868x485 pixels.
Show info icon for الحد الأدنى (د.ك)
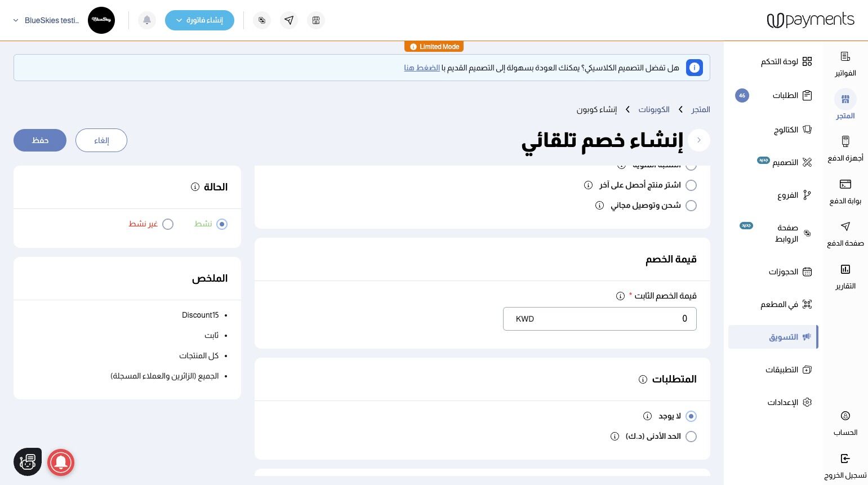point(615,437)
